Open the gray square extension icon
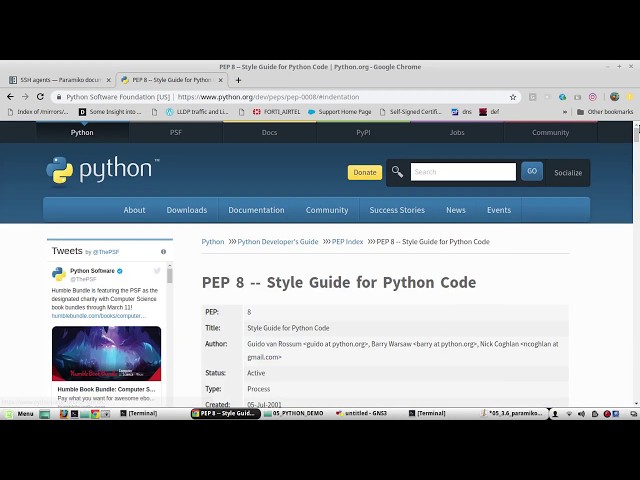 point(533,97)
